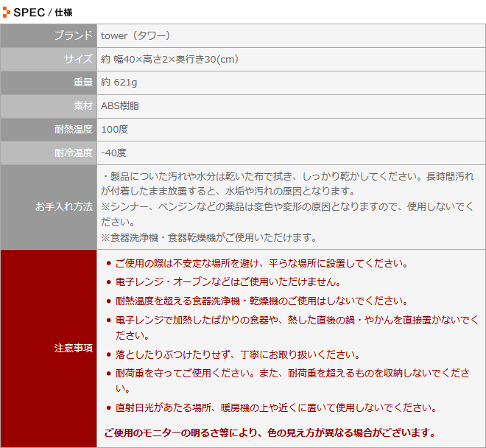Select the 耐冷温度 row label
486x448 pixels.
[73, 153]
